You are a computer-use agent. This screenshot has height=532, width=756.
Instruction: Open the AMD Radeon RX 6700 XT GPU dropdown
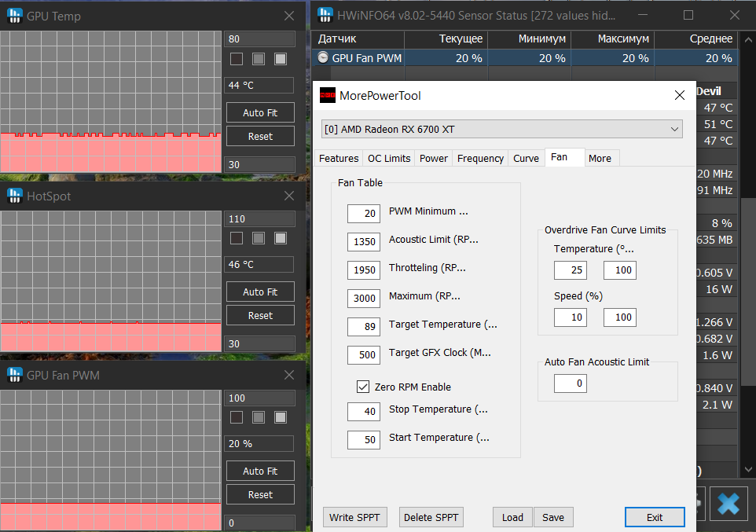click(502, 129)
